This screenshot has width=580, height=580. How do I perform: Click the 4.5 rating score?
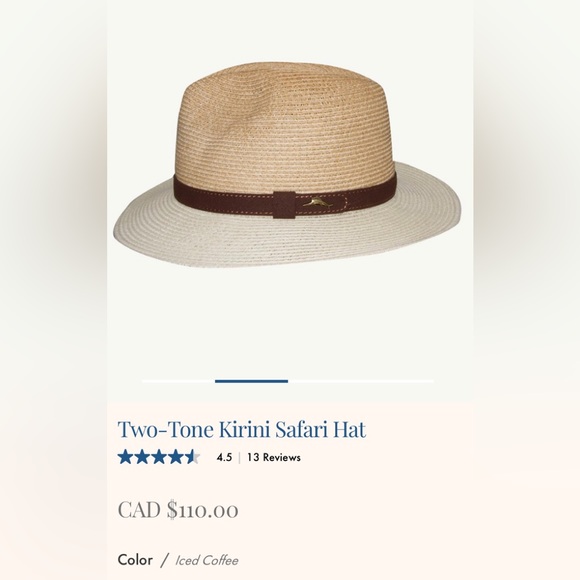(224, 458)
